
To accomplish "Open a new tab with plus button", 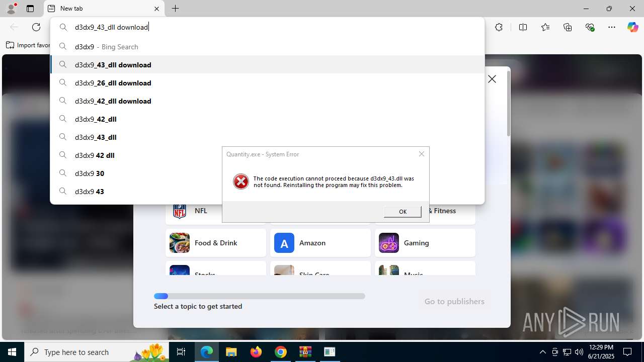I will click(x=175, y=9).
